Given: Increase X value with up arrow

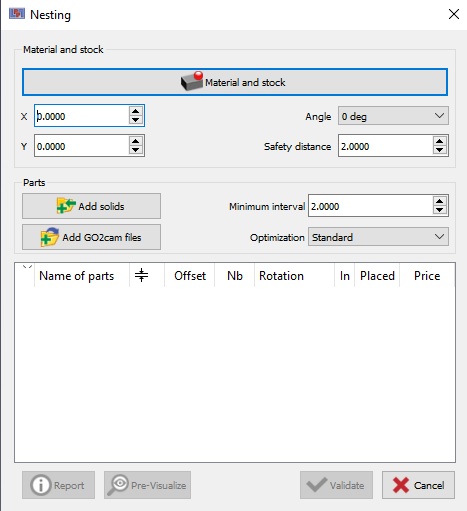Looking at the screenshot, I should point(135,111).
